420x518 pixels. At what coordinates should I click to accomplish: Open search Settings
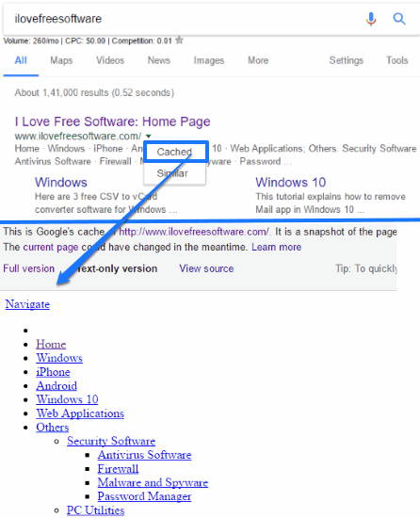point(346,60)
